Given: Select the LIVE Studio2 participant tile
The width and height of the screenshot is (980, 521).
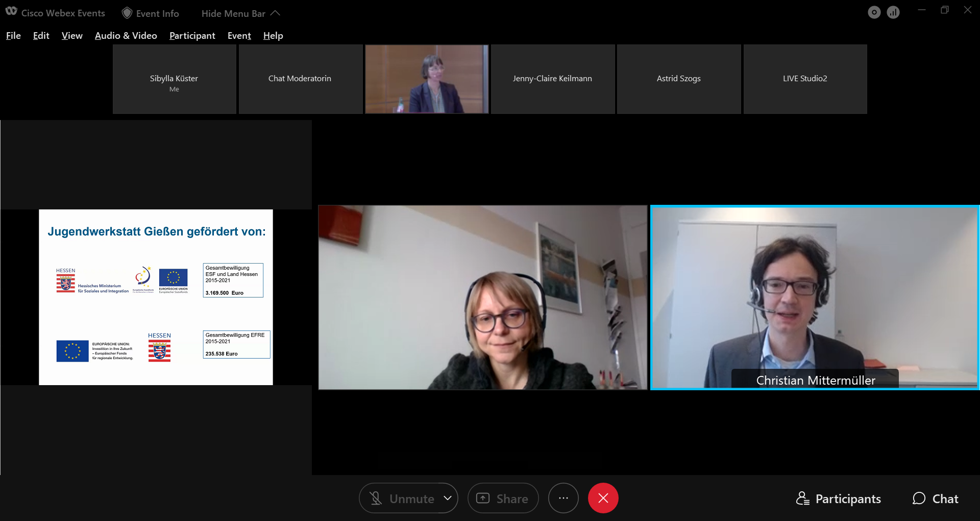Looking at the screenshot, I should (x=805, y=79).
